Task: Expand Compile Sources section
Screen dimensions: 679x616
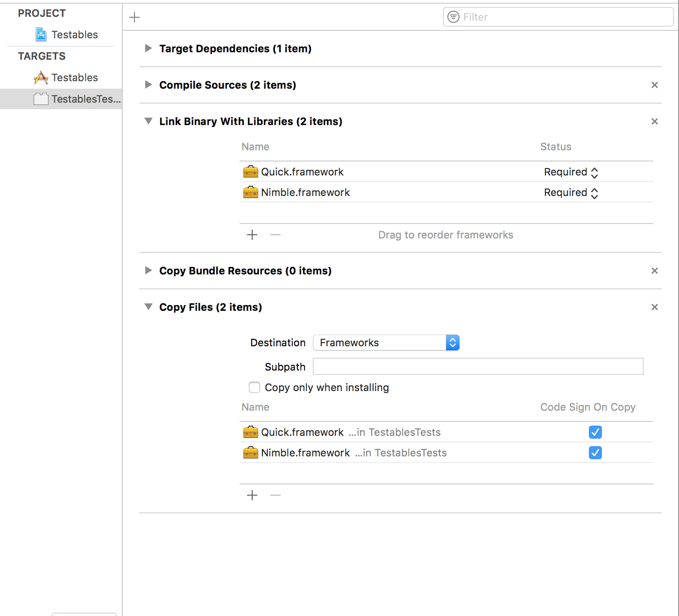Action: [x=149, y=84]
